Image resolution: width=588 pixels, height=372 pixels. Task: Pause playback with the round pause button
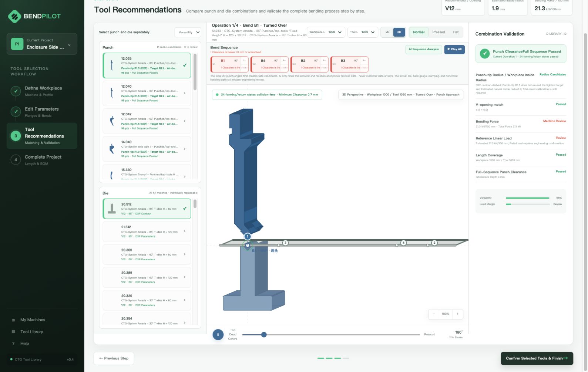(x=218, y=335)
